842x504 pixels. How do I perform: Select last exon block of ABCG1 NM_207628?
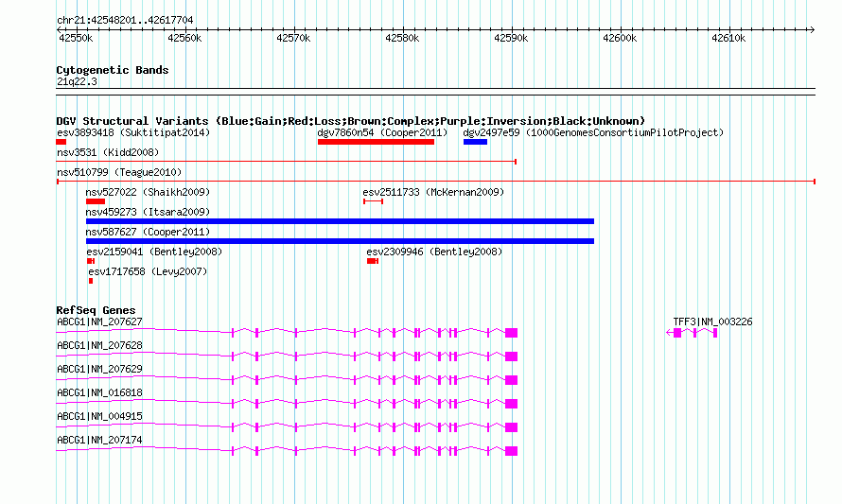[x=511, y=356]
